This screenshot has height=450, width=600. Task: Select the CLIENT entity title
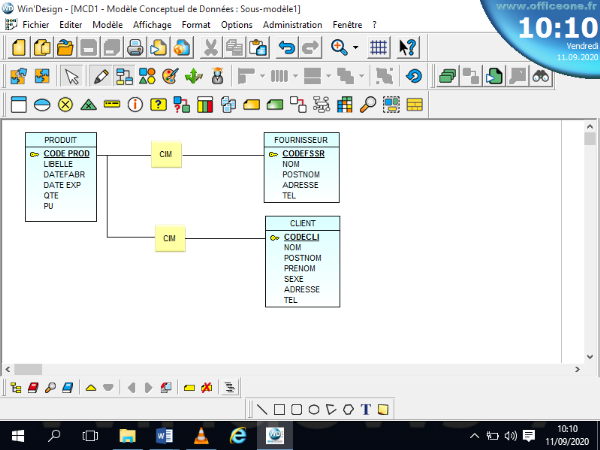(x=302, y=223)
